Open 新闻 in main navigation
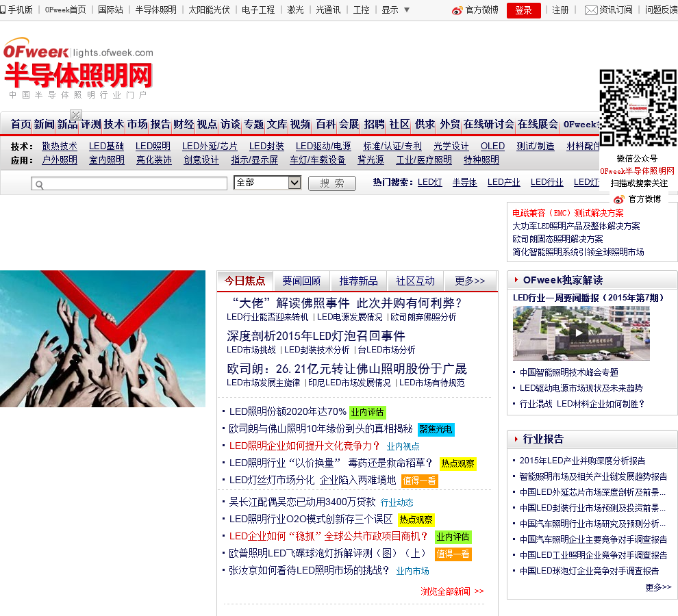The height and width of the screenshot is (616, 678). click(x=44, y=125)
